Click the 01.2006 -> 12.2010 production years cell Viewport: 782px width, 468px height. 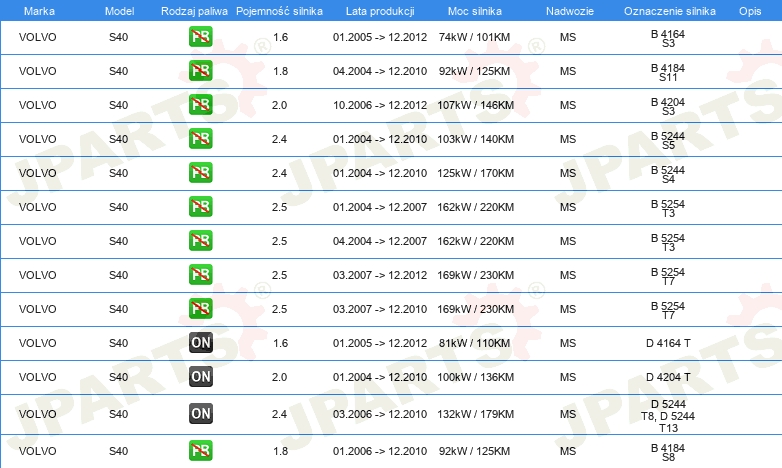380,451
